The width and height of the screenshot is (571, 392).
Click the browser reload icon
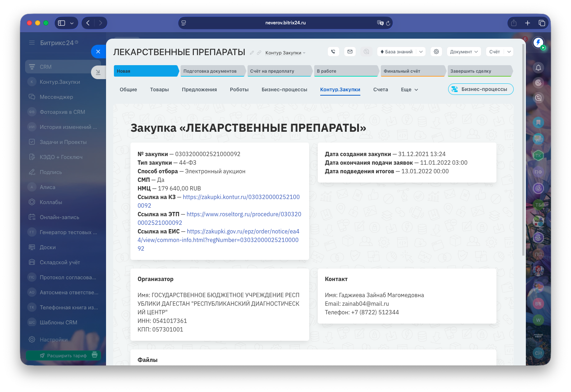click(x=388, y=23)
